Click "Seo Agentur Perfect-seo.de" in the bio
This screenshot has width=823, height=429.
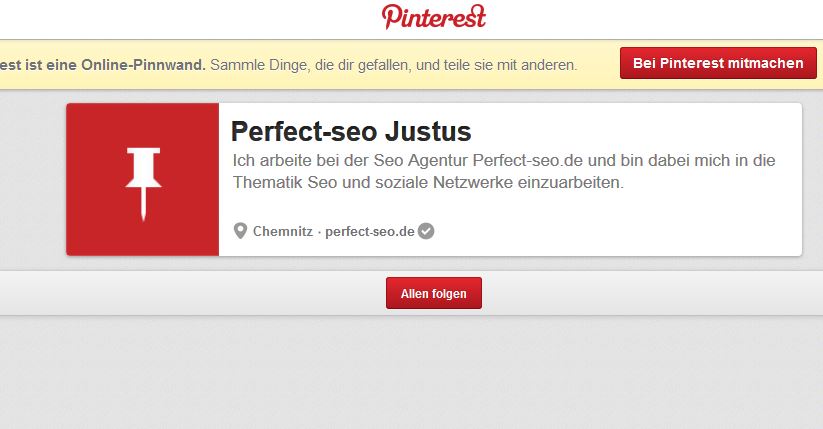point(465,161)
